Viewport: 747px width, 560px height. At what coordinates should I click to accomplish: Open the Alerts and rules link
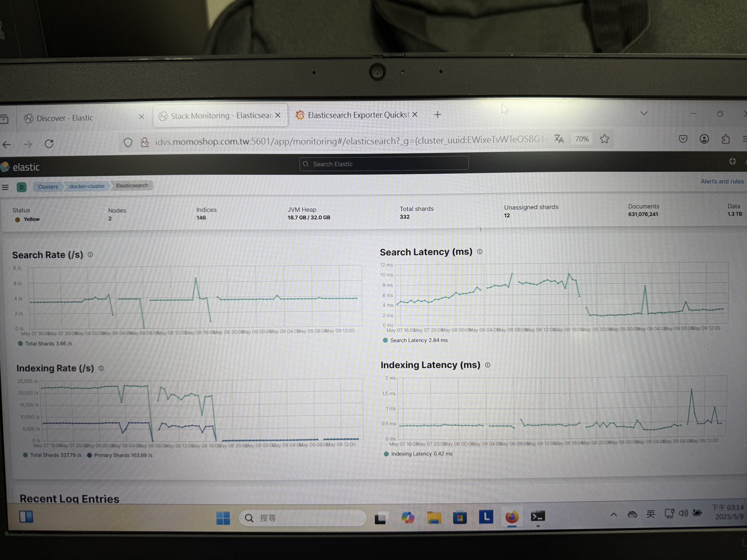point(722,181)
